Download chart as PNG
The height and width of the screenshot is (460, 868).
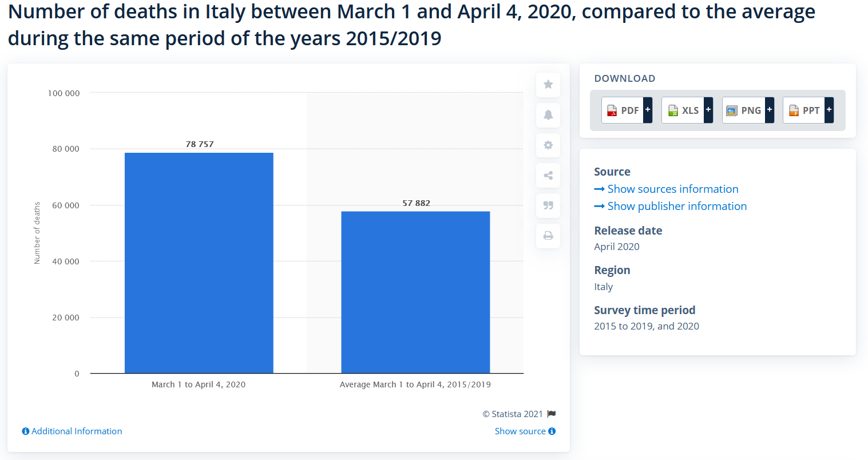coord(744,110)
